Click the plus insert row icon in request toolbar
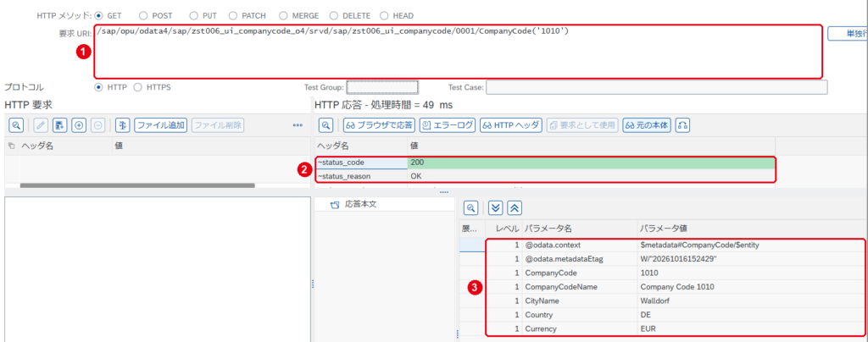 point(79,125)
